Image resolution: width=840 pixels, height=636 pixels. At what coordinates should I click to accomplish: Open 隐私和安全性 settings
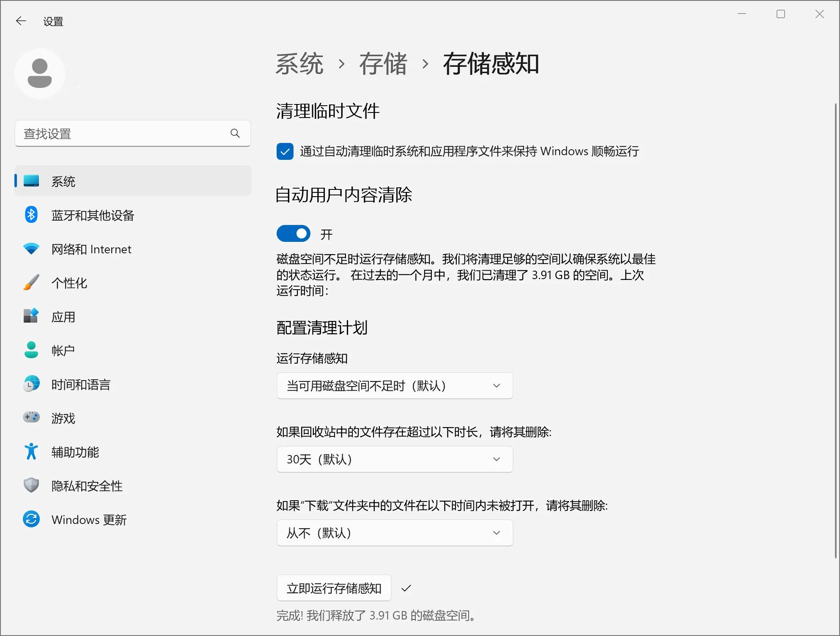point(133,485)
